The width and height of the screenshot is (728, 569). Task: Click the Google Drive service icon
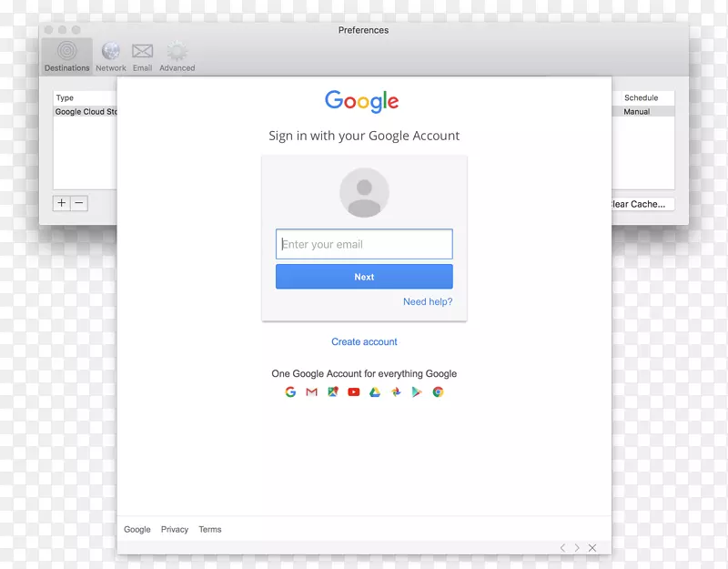pyautogui.click(x=375, y=392)
